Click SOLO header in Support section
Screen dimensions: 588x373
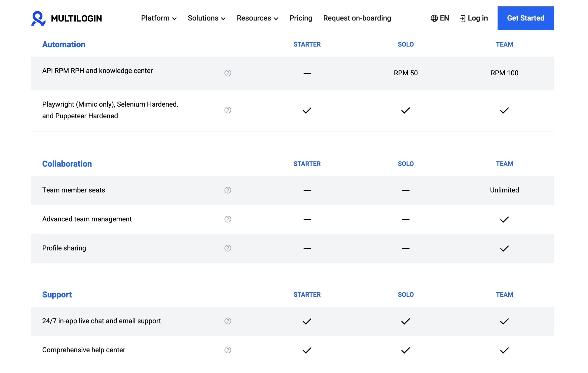coord(406,295)
